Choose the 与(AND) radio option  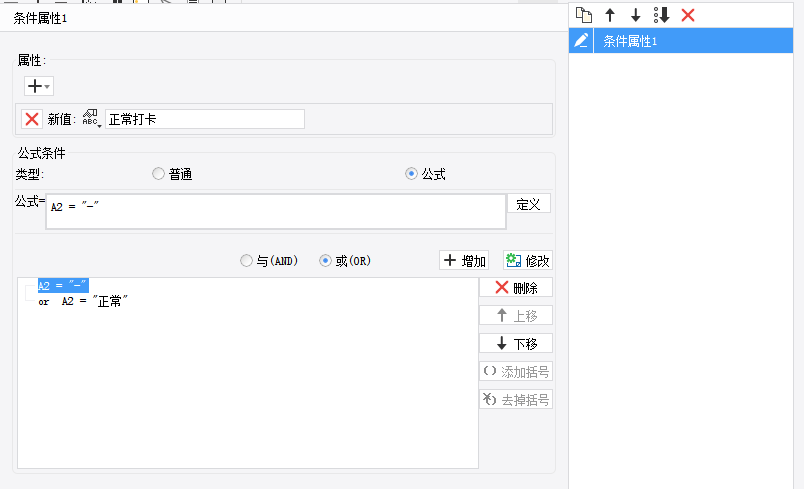coord(246,261)
